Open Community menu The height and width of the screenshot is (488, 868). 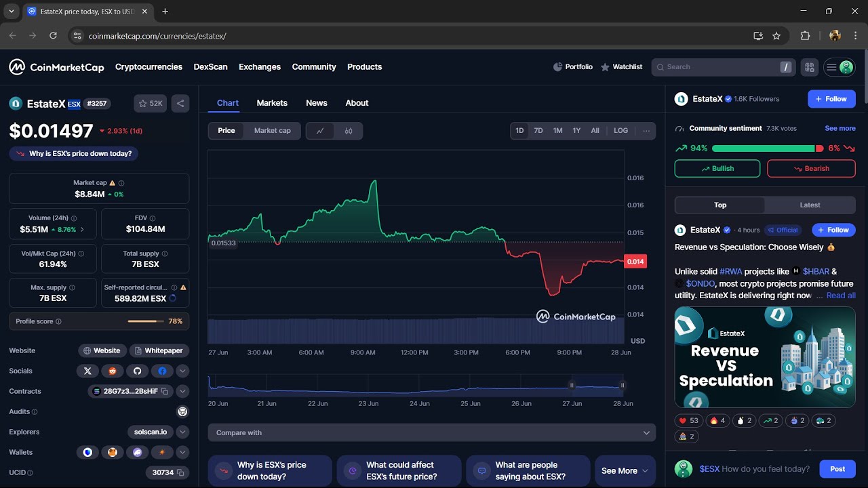coord(314,67)
